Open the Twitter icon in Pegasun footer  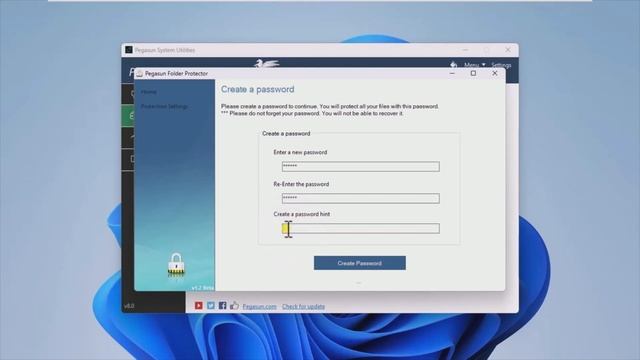[211, 306]
